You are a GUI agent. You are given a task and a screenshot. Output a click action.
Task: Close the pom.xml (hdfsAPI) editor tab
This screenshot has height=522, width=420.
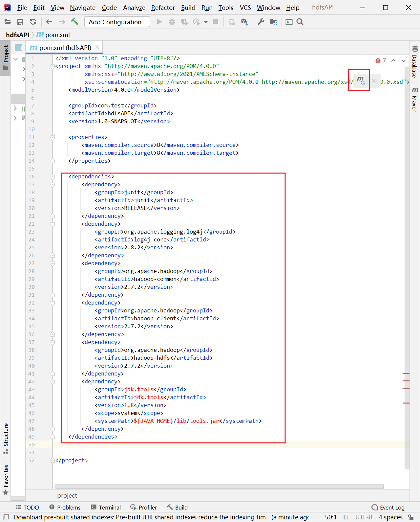tap(97, 48)
